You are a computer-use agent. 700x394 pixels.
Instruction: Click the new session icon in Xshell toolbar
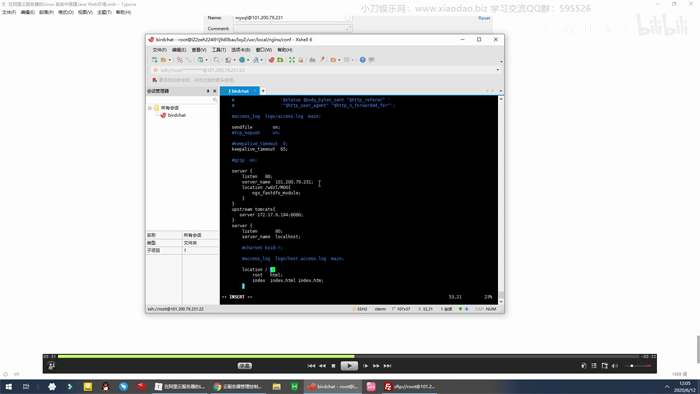coord(154,60)
